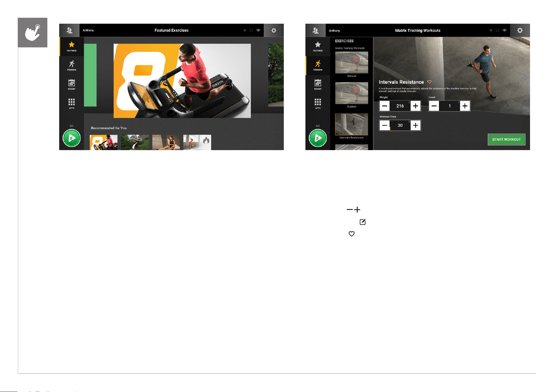Decrease Level with minus button
The image size is (554, 392).
pos(434,106)
